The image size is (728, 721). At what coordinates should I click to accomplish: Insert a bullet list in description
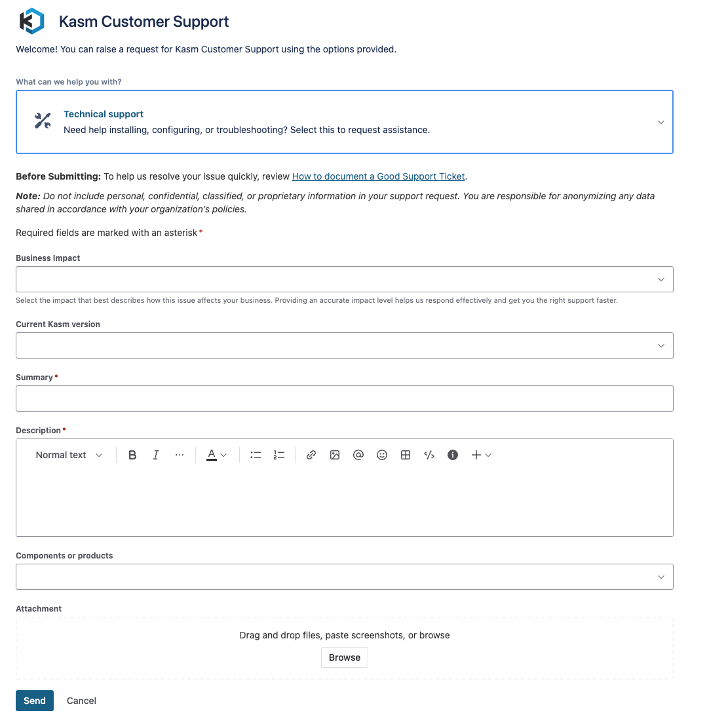(x=256, y=455)
